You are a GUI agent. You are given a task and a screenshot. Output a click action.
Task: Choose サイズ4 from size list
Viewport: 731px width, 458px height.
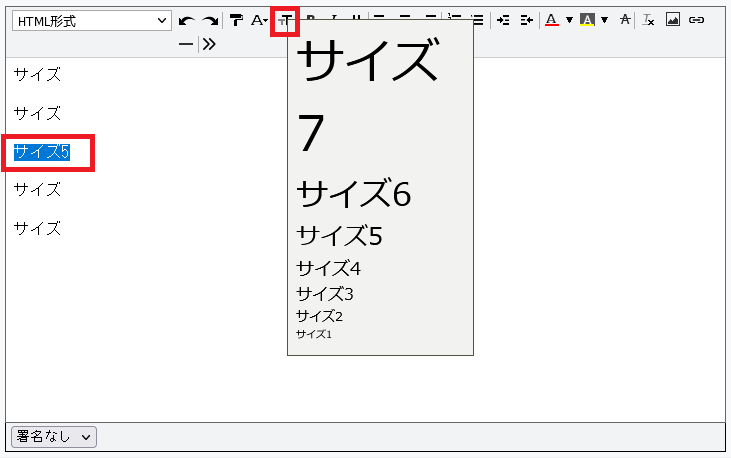pos(328,268)
